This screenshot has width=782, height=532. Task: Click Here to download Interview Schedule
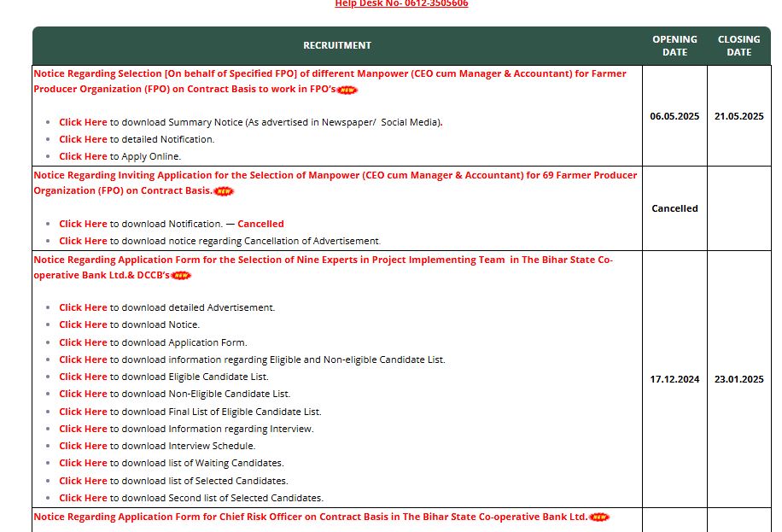(83, 445)
